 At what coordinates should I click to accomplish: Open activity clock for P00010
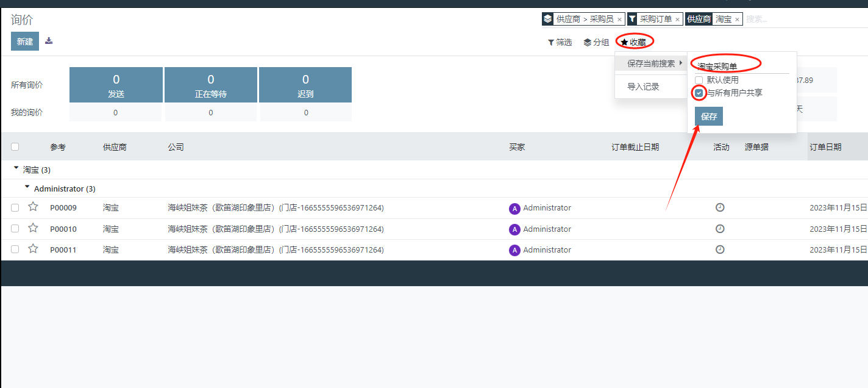click(720, 229)
